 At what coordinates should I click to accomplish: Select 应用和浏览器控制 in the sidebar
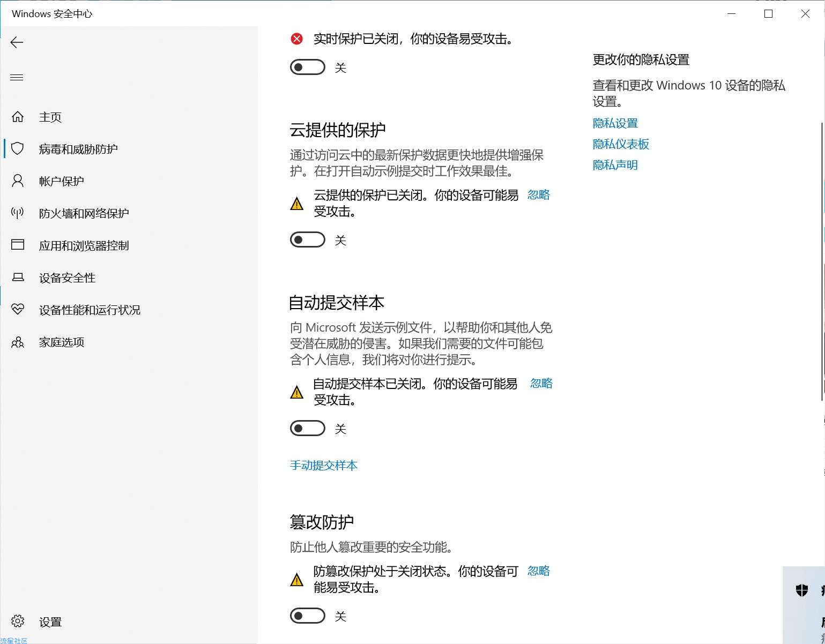coord(84,245)
